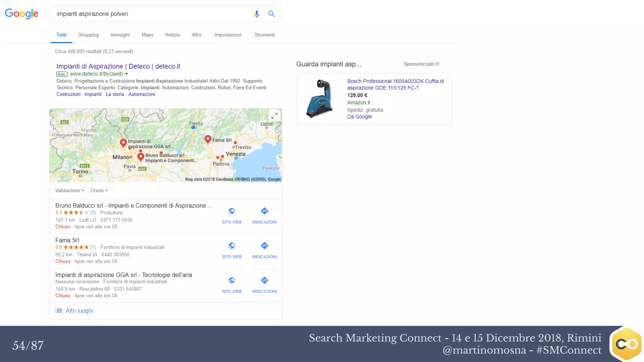Viewport: 644px width, 362px height.
Task: Click the Guarda impianti asp... heading
Action: [x=329, y=64]
